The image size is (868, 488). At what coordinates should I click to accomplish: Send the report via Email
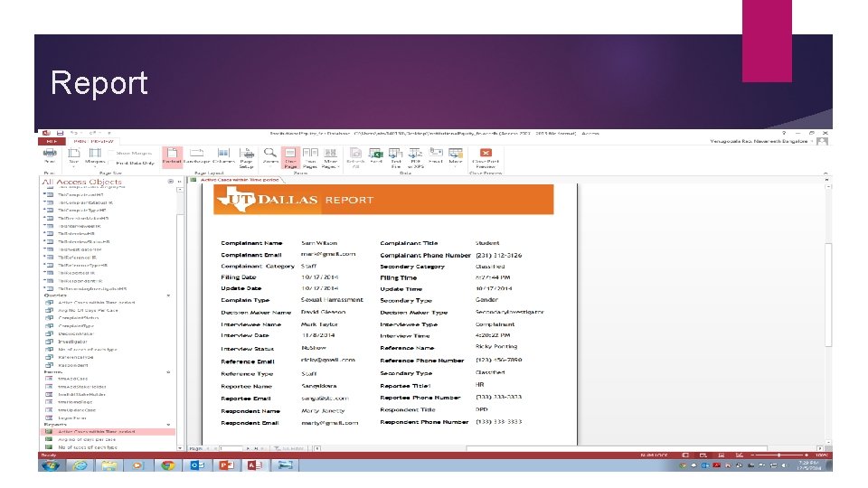click(x=436, y=156)
